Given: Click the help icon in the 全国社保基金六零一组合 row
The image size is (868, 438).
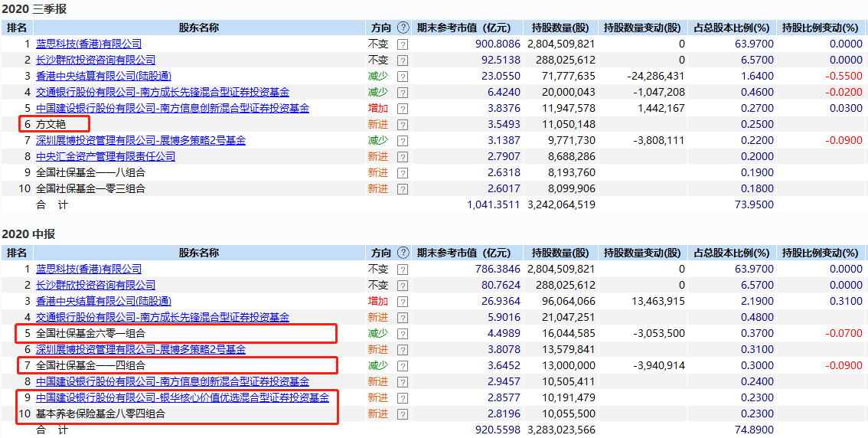Looking at the screenshot, I should pyautogui.click(x=403, y=334).
